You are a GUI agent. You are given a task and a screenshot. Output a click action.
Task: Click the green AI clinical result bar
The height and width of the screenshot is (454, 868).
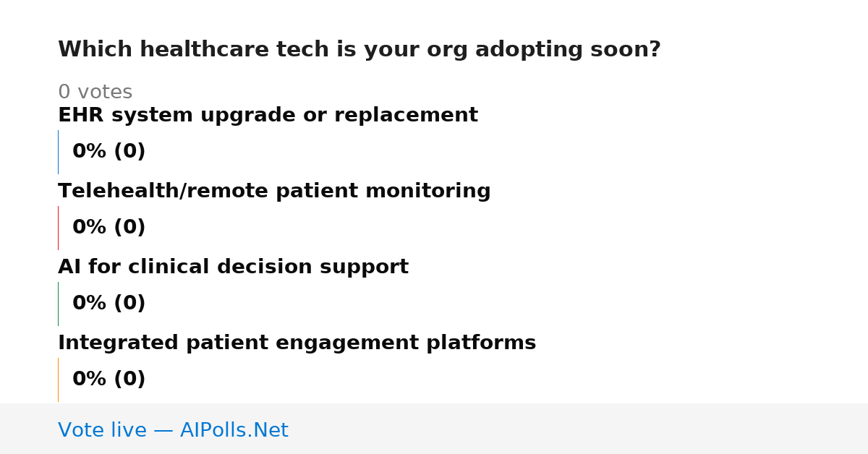point(59,304)
